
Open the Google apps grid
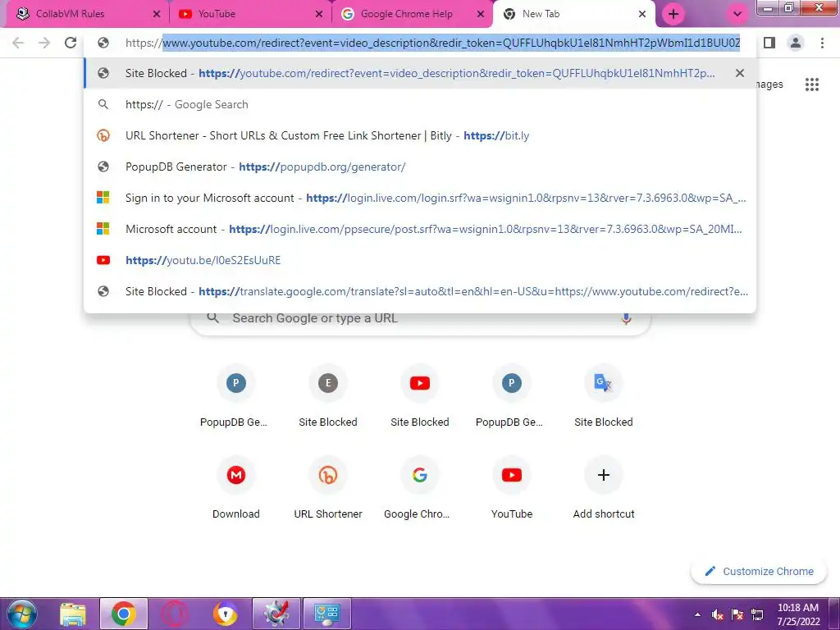811,84
